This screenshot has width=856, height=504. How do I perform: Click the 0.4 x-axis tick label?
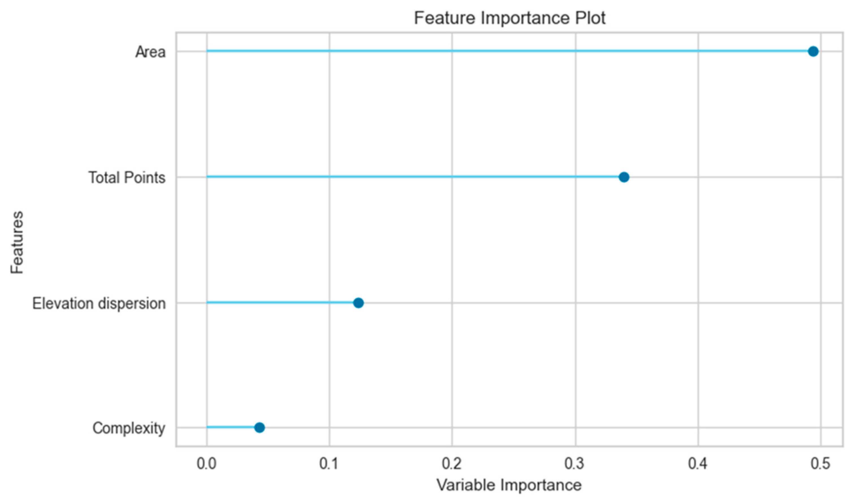(698, 463)
